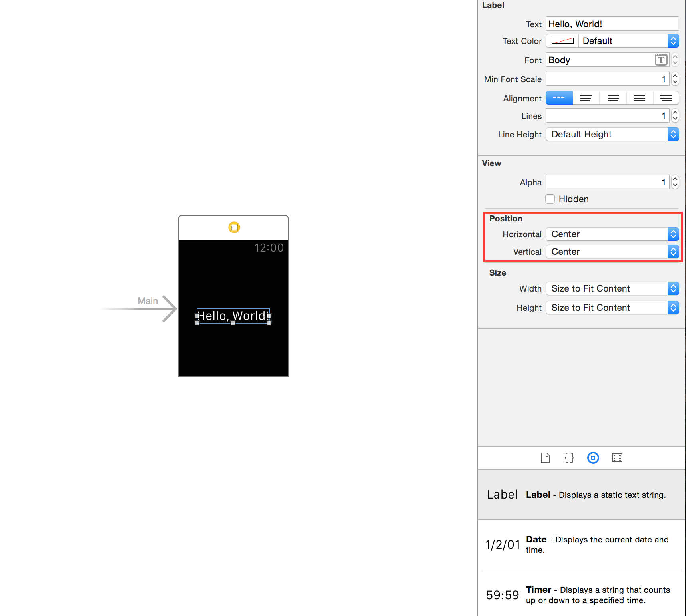This screenshot has height=616, width=686.
Task: Open the Line Height dropdown
Action: click(612, 134)
